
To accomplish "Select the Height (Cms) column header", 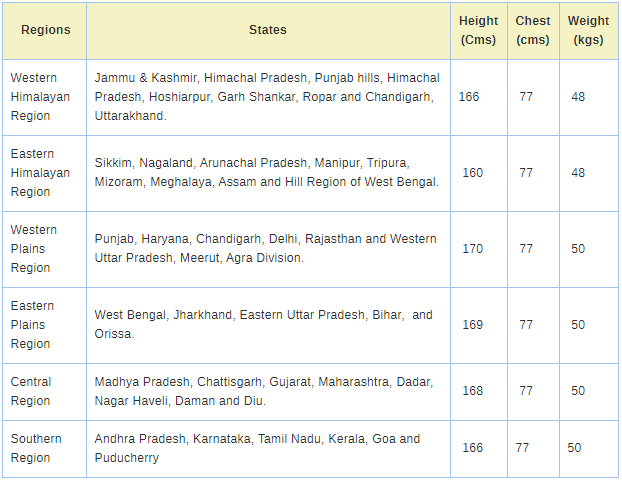I will click(478, 30).
